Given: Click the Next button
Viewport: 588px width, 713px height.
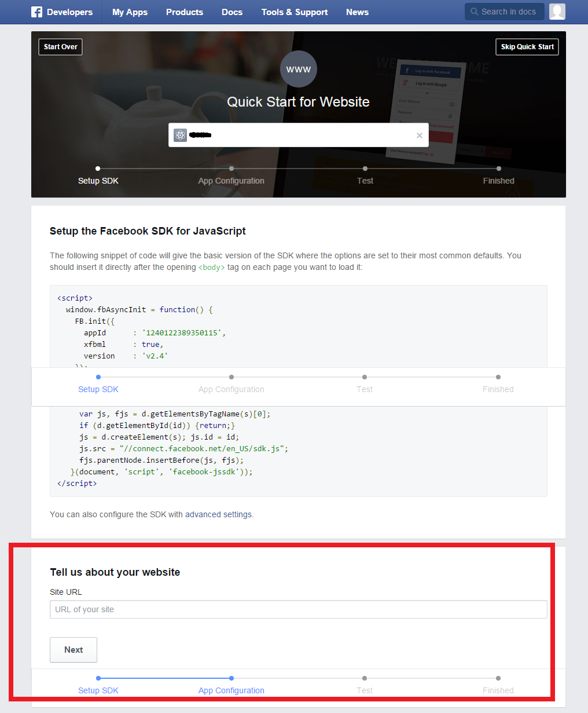Looking at the screenshot, I should point(73,650).
